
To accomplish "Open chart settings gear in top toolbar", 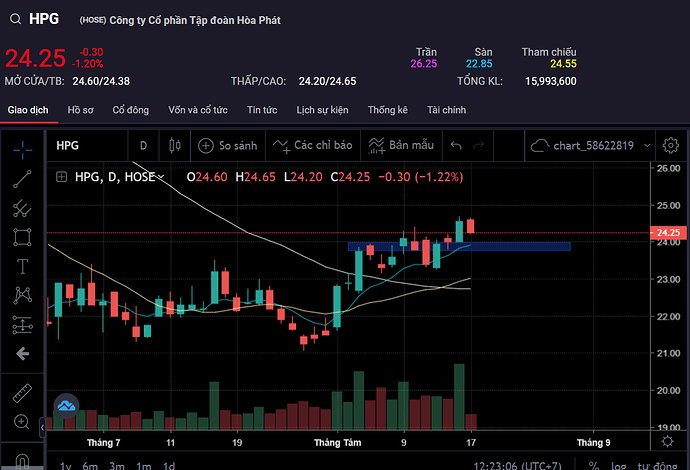I will pos(671,145).
